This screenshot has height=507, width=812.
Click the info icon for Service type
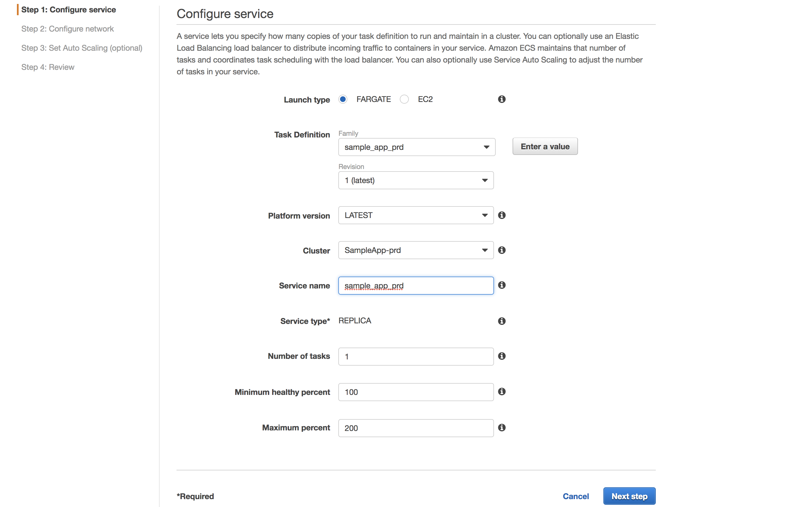pos(502,321)
